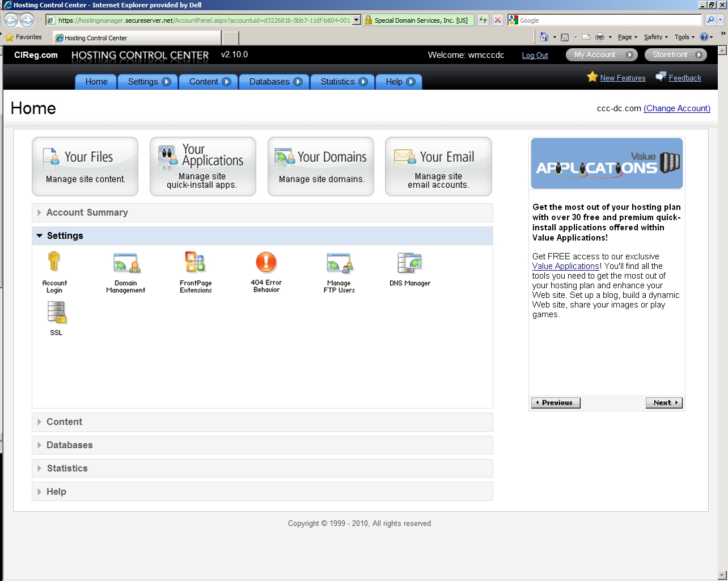
Task: Open the 404 Error Behavior icon
Action: click(266, 263)
